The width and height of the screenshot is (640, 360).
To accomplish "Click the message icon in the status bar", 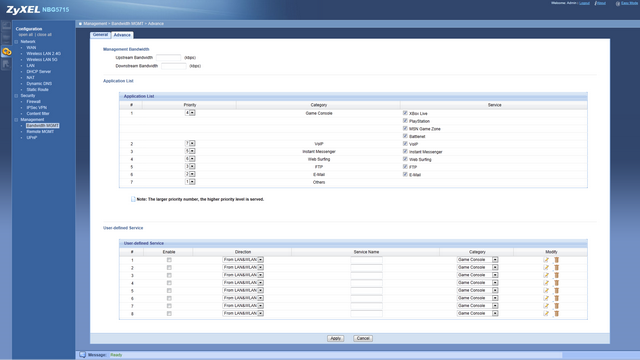I will click(82, 355).
